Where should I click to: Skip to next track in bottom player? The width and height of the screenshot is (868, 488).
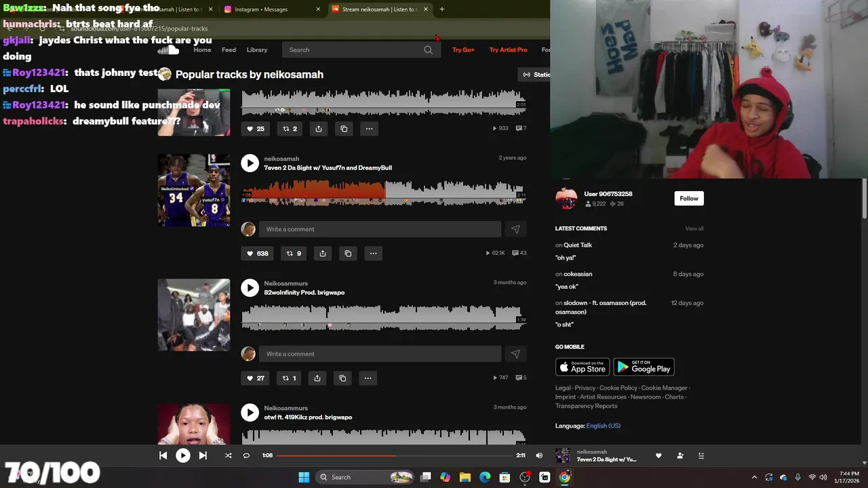(x=203, y=455)
